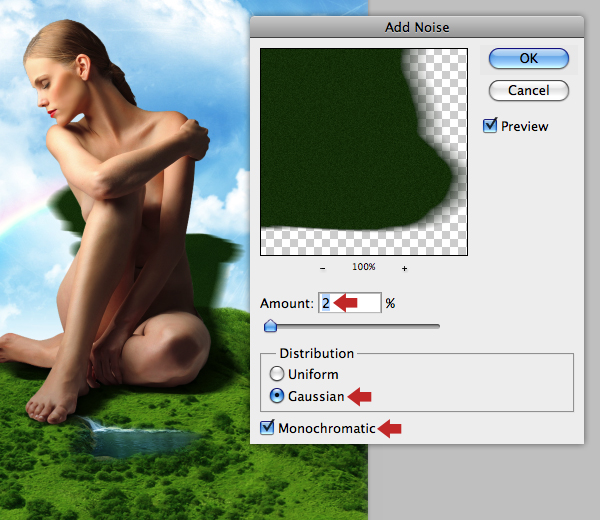Zoom out preview with minus button
The width and height of the screenshot is (600, 520).
click(323, 268)
